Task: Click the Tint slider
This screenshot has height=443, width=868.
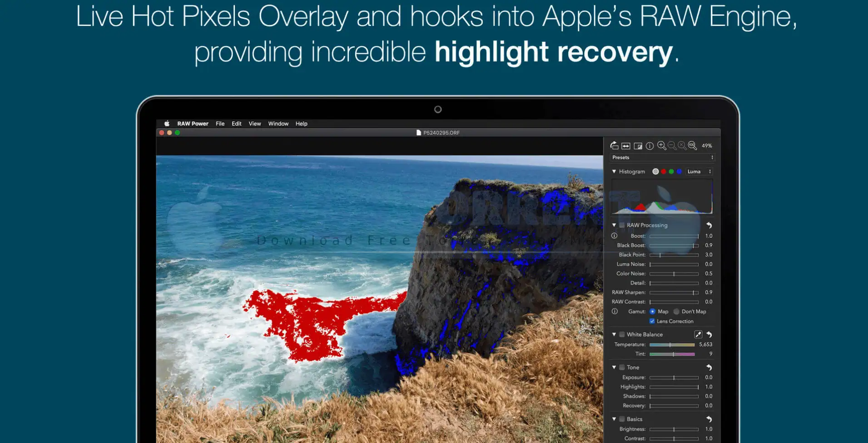Action: pos(672,354)
